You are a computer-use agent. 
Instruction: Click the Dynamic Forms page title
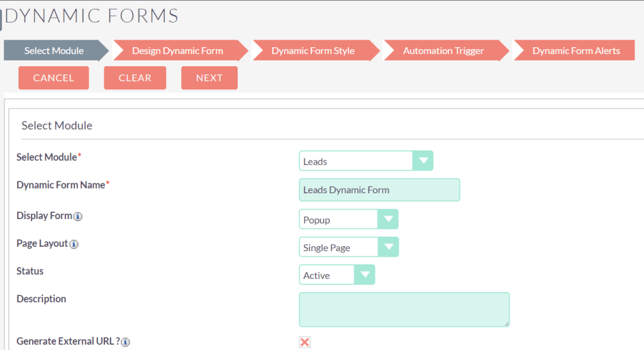92,16
